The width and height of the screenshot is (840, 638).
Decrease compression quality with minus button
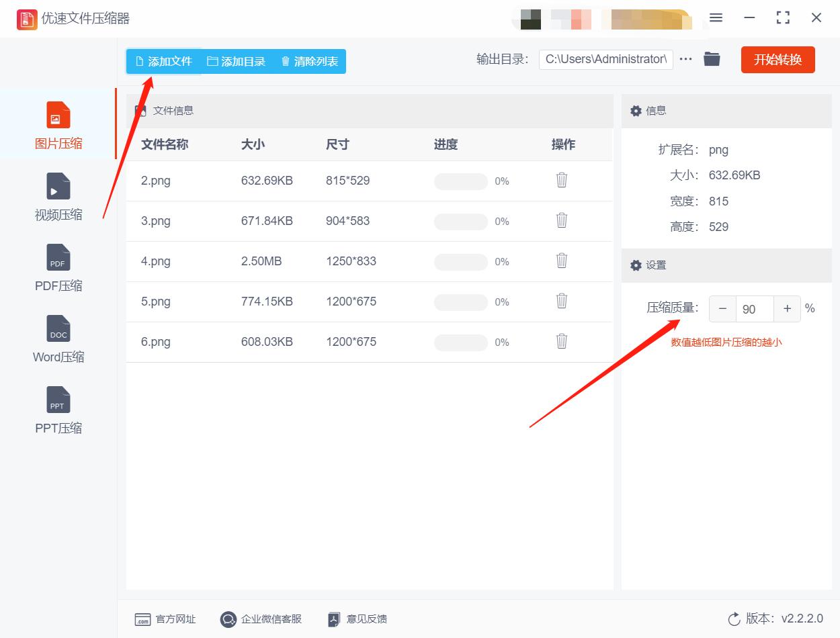722,308
